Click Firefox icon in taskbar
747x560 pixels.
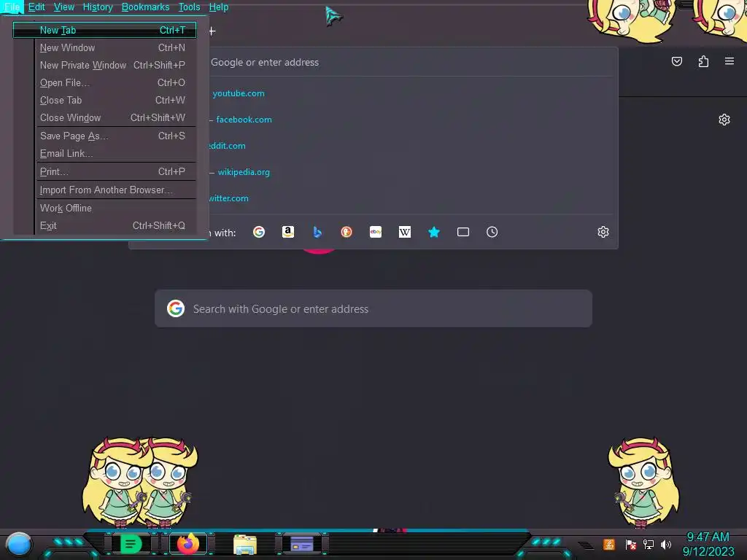pyautogui.click(x=188, y=543)
